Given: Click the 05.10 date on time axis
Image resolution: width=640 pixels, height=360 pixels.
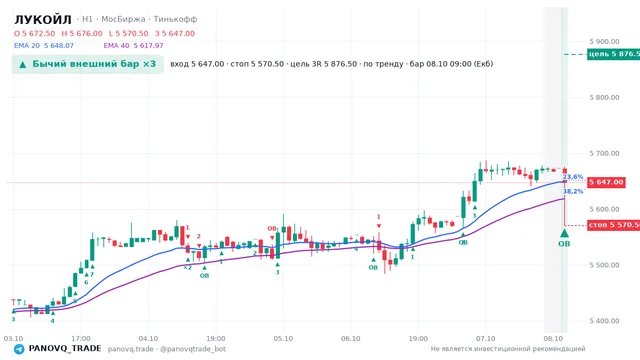Looking at the screenshot, I should pyautogui.click(x=283, y=339).
